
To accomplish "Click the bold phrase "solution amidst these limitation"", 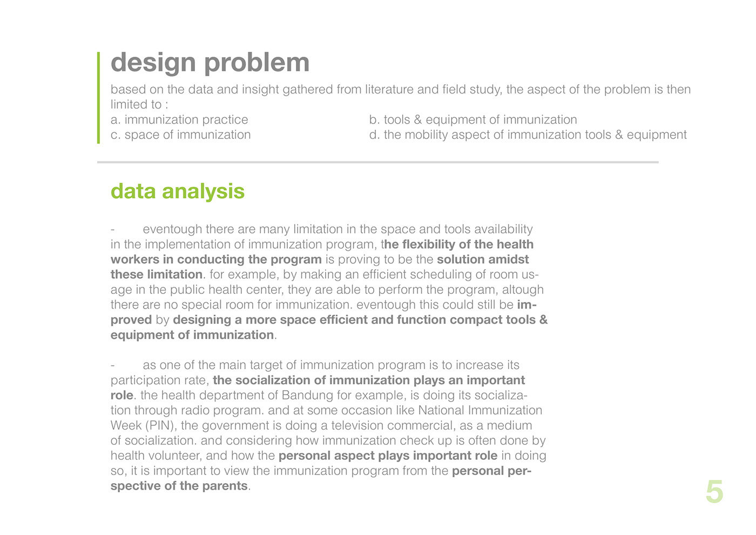I will coord(482,259).
